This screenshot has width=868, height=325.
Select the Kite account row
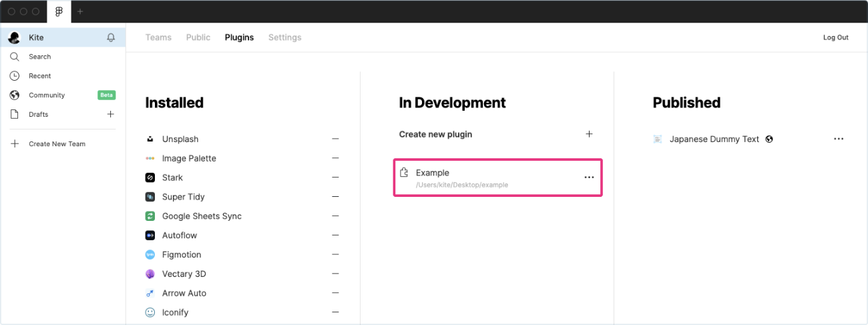[63, 38]
